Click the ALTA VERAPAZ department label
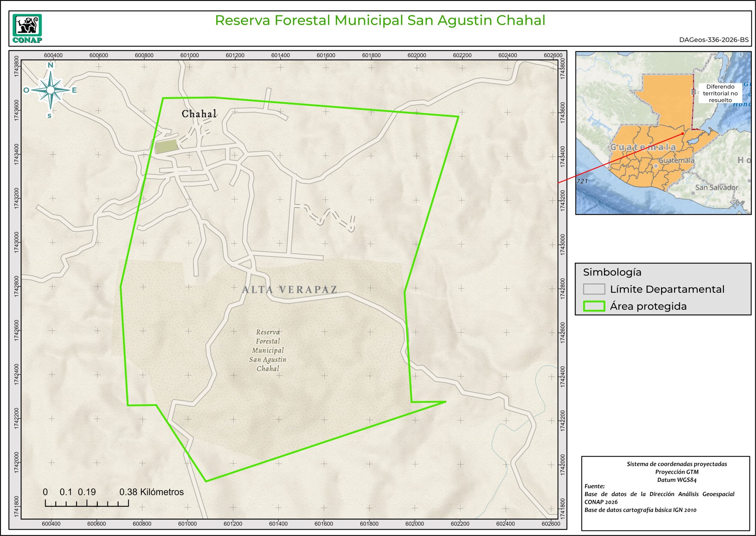Image resolution: width=756 pixels, height=536 pixels. (290, 290)
